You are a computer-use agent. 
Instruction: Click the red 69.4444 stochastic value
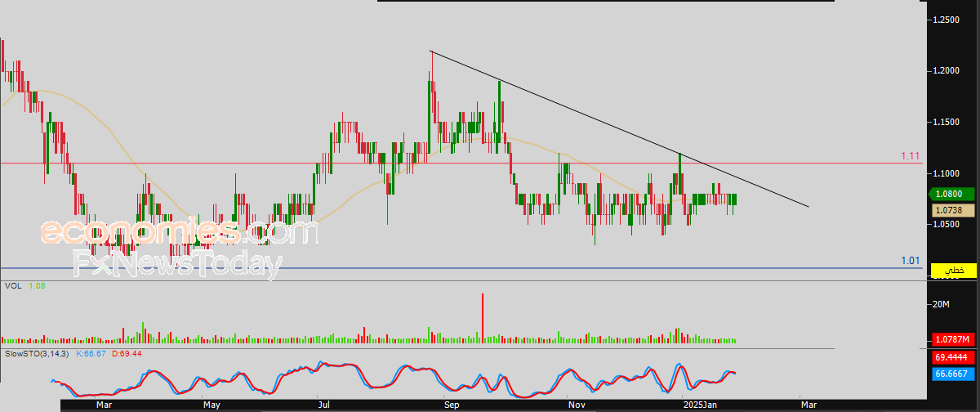(955, 357)
